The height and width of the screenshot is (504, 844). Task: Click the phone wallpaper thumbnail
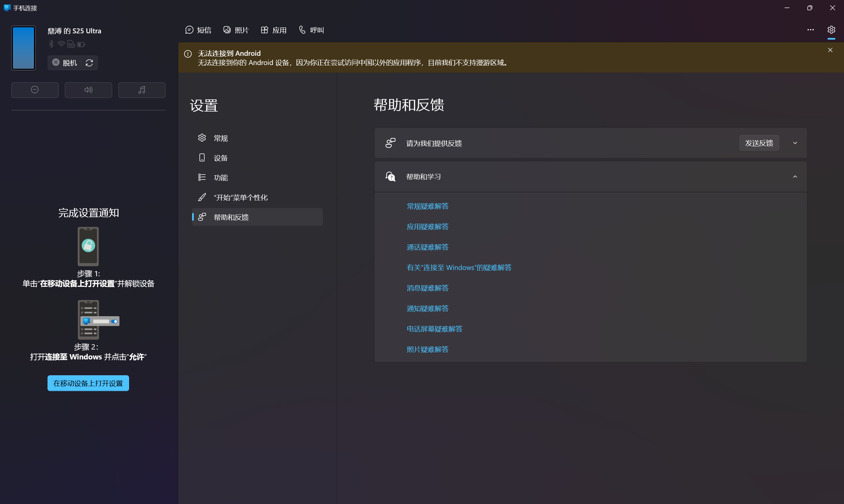pos(23,48)
